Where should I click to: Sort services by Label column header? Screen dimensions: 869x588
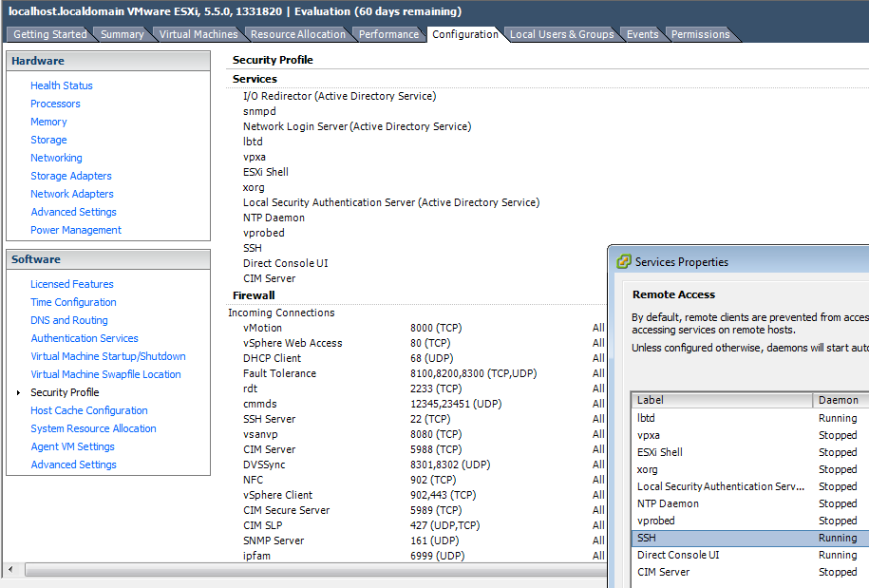pos(722,400)
